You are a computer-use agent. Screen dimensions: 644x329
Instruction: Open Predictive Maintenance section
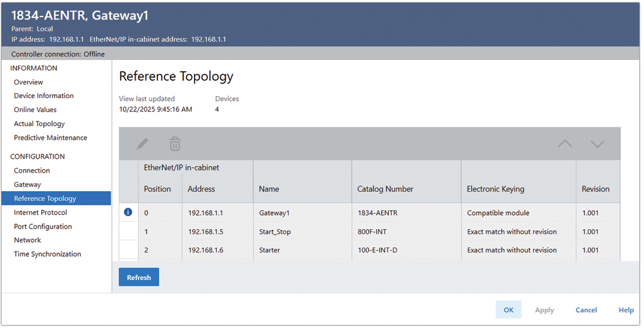(x=50, y=137)
